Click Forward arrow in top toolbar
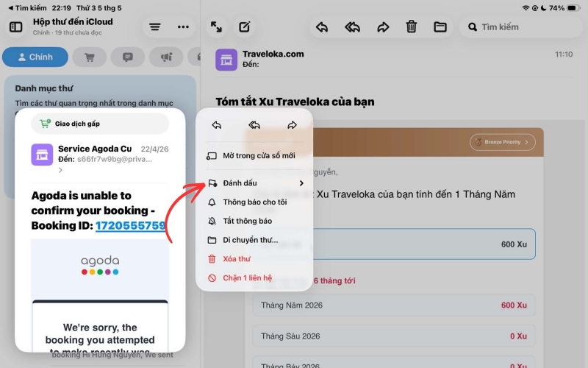Screen dimensions: 588x368 (382, 27)
